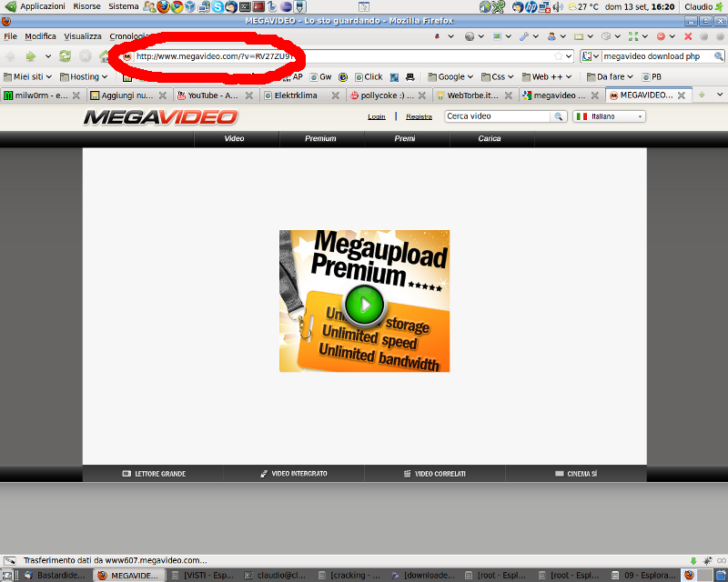
Task: Click the Premi navigation item
Action: click(405, 138)
